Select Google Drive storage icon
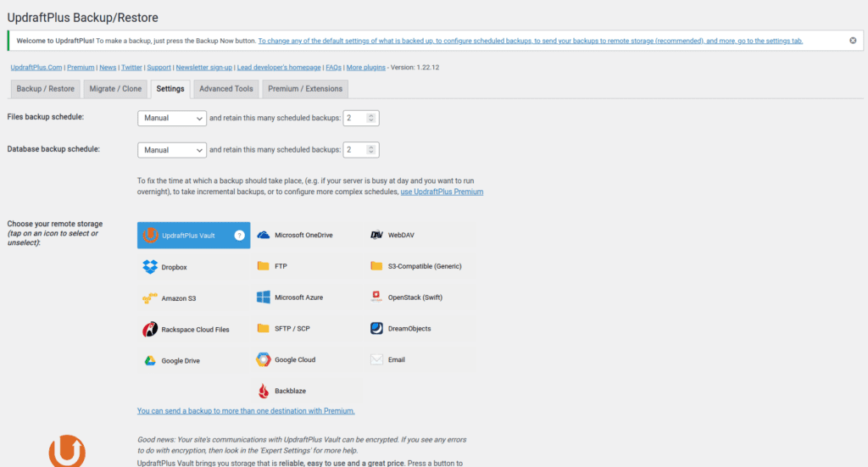The image size is (868, 467). [x=150, y=361]
